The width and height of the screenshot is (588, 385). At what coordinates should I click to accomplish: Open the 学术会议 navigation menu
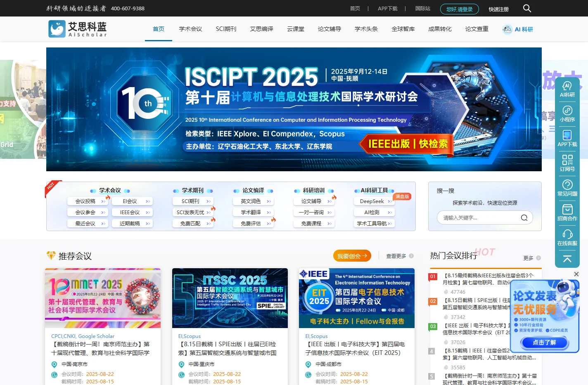(x=190, y=29)
